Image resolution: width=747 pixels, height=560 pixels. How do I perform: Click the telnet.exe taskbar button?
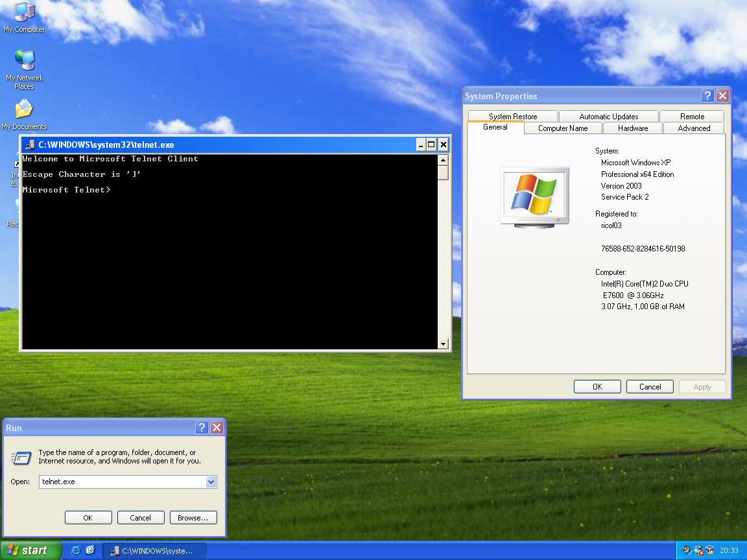154,551
